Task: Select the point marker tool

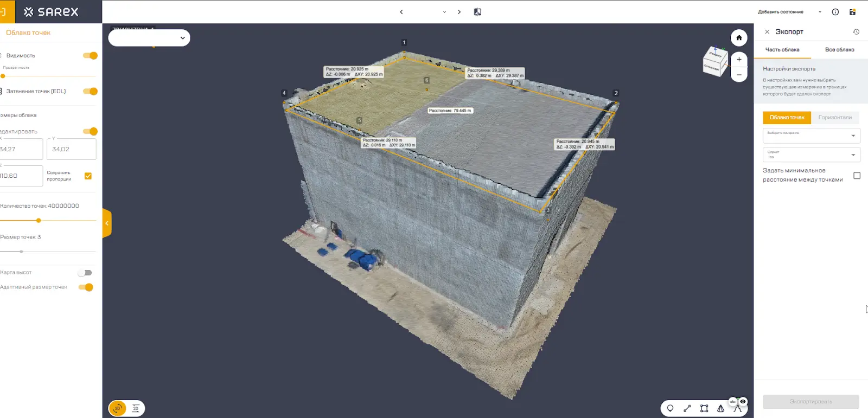Action: pyautogui.click(x=670, y=408)
